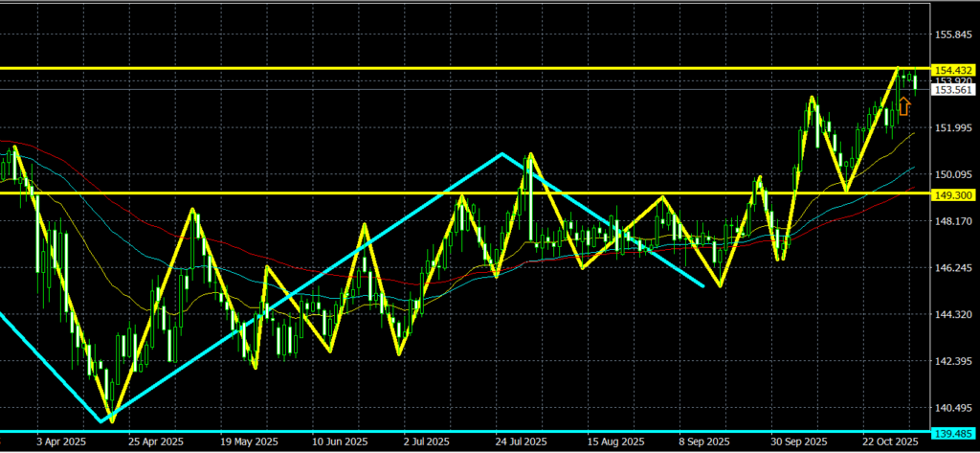
Task: Select the yellow horizontal line at 149.300
Action: [287, 193]
